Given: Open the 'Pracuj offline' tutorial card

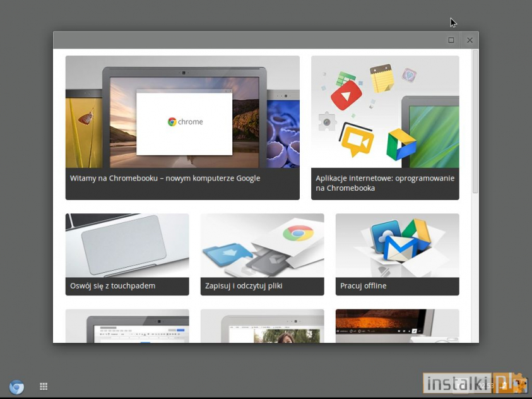Looking at the screenshot, I should point(397,253).
